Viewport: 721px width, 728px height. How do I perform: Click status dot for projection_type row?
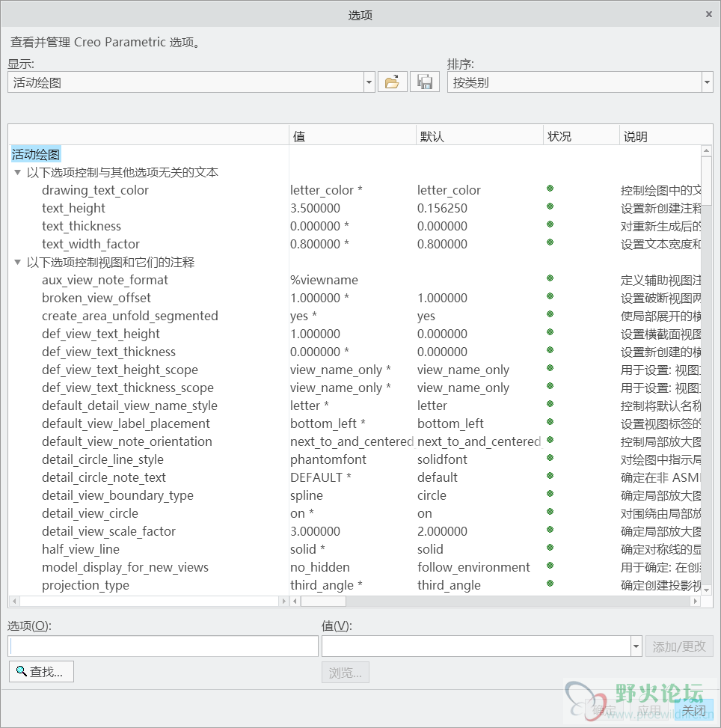(550, 584)
